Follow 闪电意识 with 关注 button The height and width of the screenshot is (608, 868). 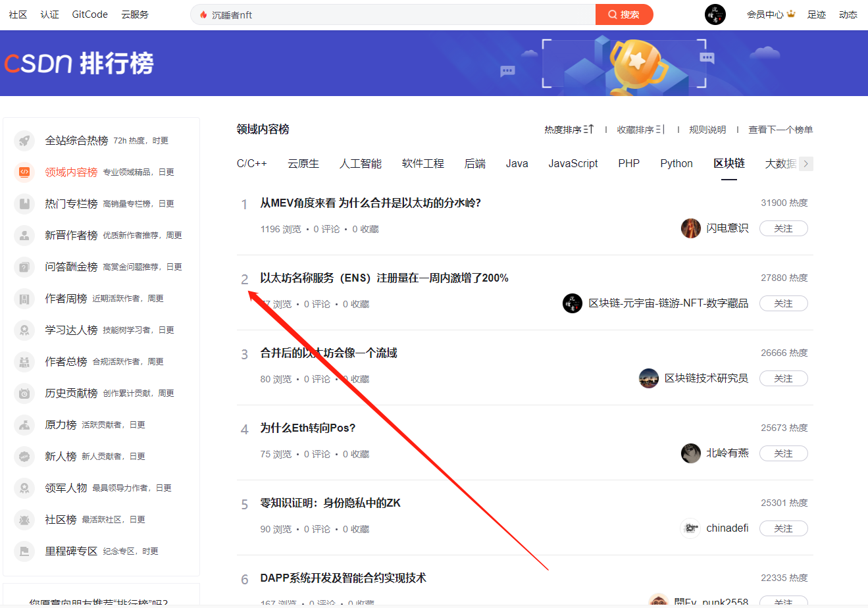[x=784, y=228]
